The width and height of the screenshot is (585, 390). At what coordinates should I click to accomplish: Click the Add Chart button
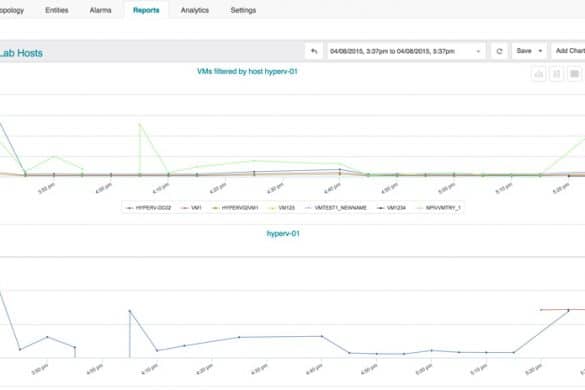[x=568, y=51]
